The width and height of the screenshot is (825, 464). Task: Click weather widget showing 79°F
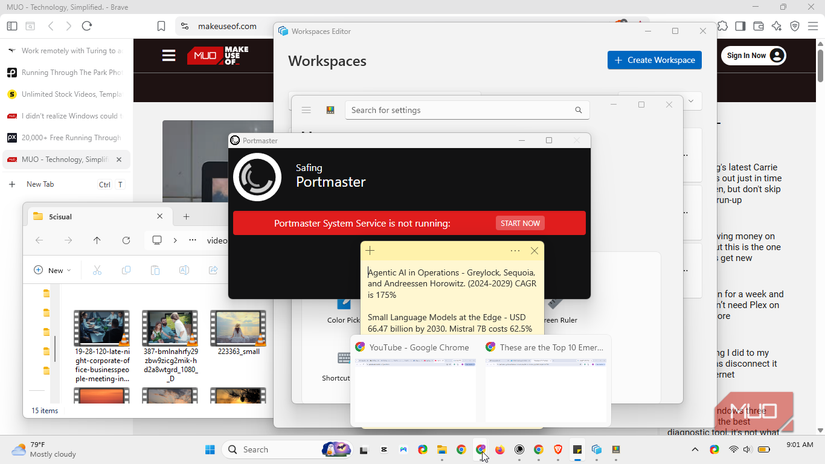tap(45, 449)
